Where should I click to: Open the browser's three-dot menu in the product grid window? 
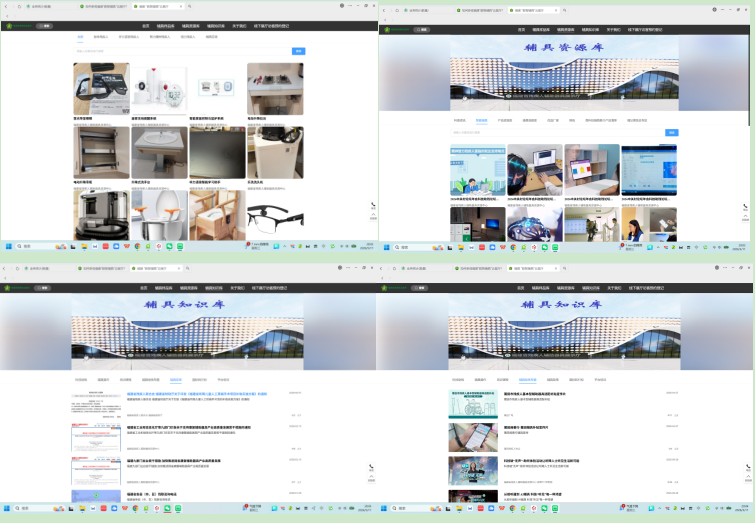pos(350,6)
